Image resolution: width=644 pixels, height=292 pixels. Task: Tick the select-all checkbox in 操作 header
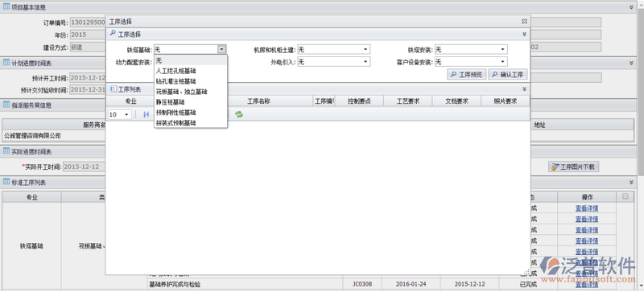click(x=625, y=197)
